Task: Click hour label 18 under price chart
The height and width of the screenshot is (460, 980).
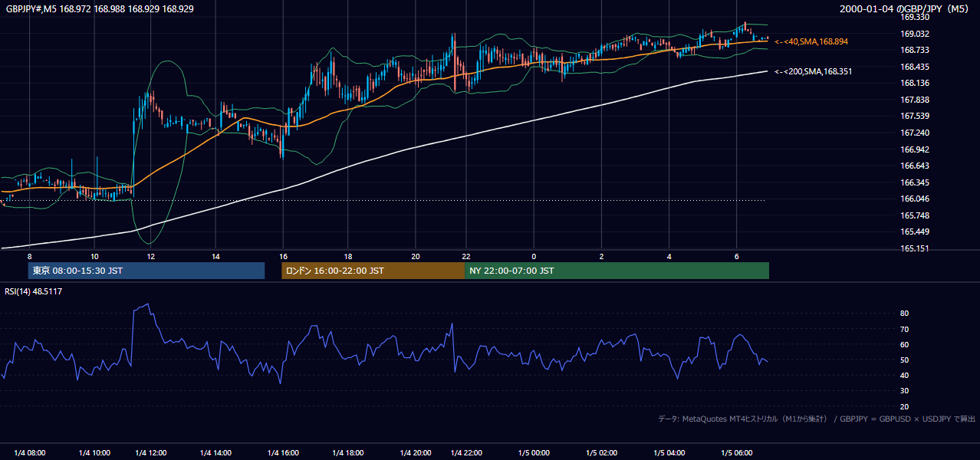Action: (348, 256)
